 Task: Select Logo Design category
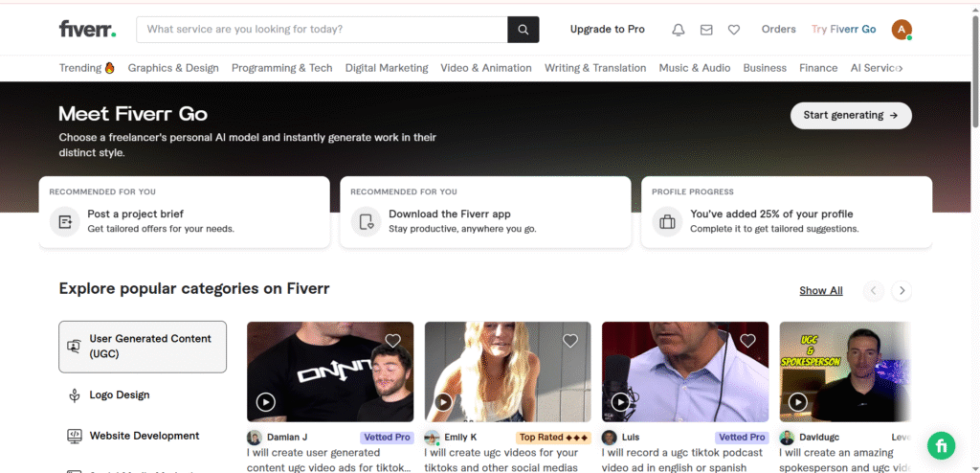coord(143,394)
